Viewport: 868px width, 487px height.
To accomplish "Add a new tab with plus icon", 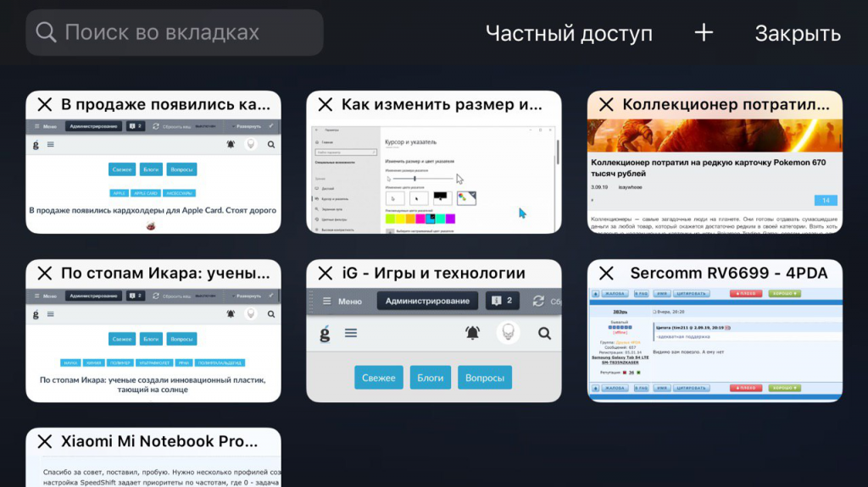I will pos(704,33).
